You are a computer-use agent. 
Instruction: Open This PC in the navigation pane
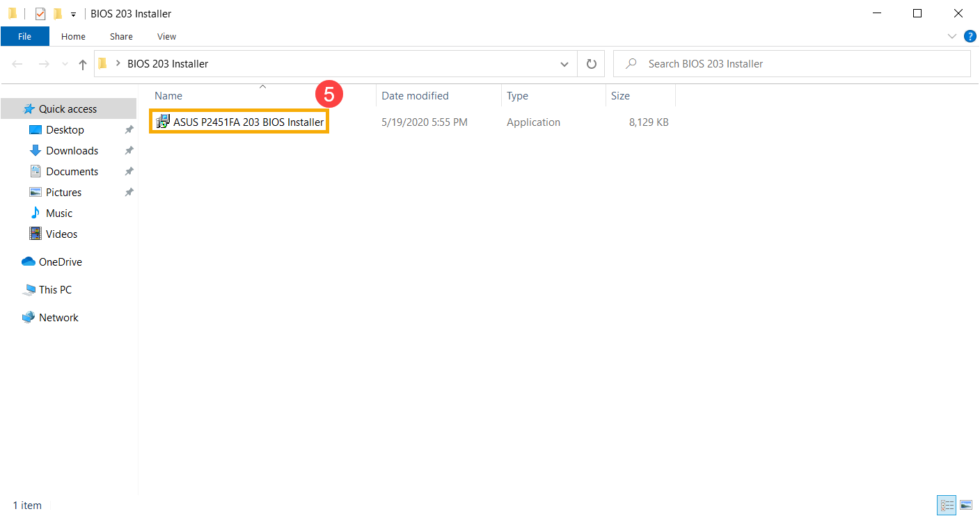(x=55, y=290)
